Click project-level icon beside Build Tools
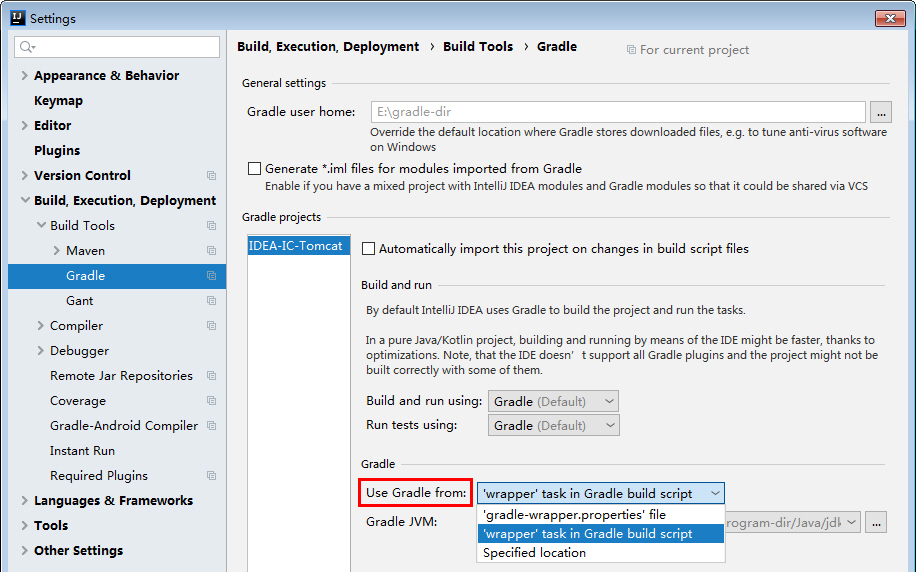The height and width of the screenshot is (572, 916). (211, 226)
